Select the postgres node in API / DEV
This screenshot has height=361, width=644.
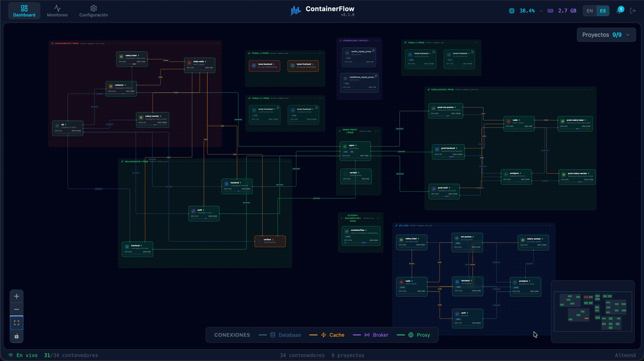click(525, 286)
